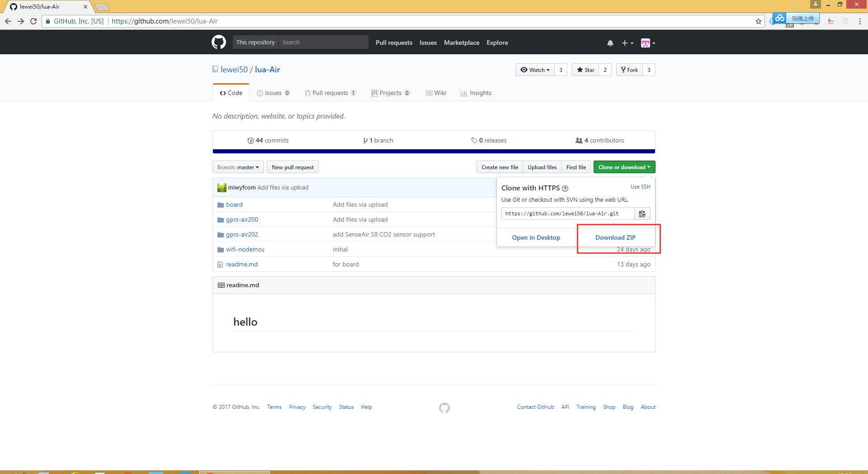Viewport: 868px width, 474px height.
Task: Click the help icon beside Clone with HTTPS
Action: click(x=565, y=189)
